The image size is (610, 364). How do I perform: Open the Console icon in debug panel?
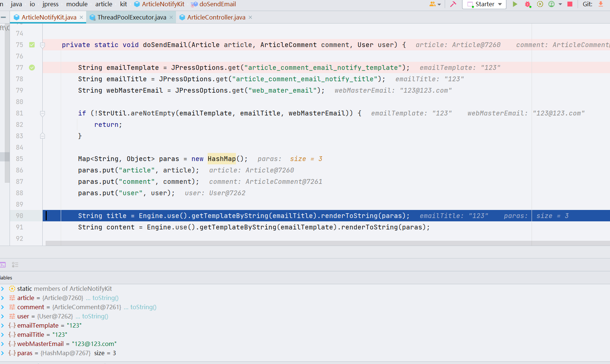coord(3,265)
